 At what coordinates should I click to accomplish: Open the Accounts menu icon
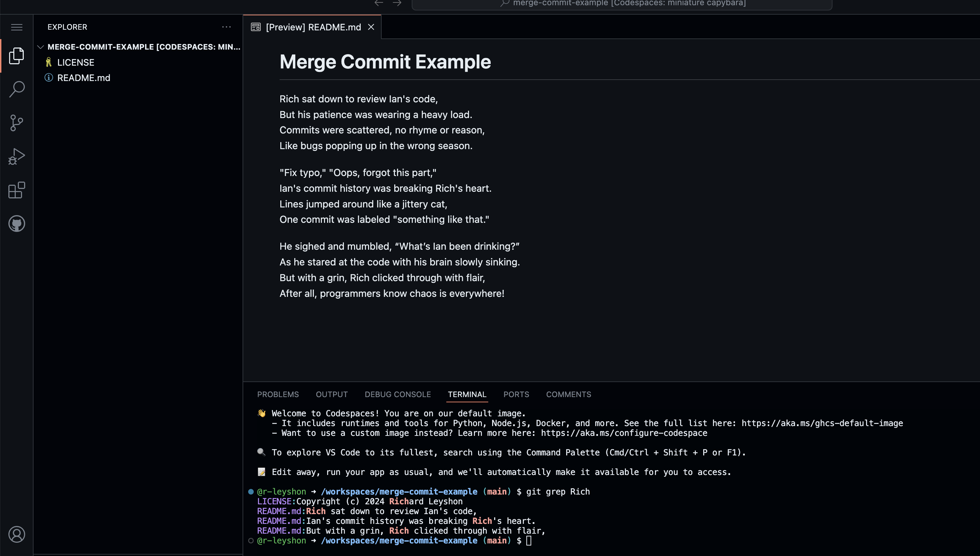16,534
